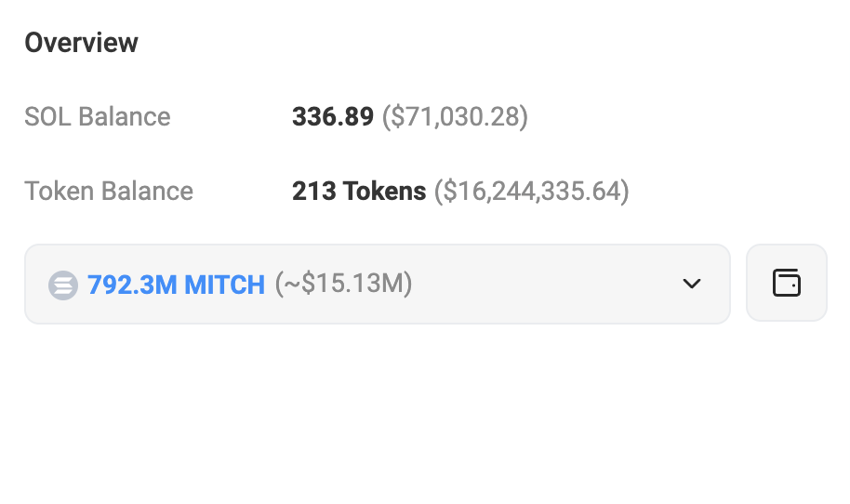Click the $71,030.28 SOL dollar value
Screen dimensions: 850x504
[x=455, y=117]
